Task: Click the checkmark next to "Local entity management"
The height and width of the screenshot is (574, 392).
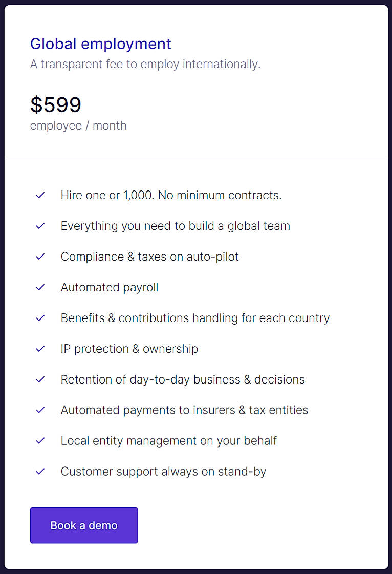Action: coord(40,440)
